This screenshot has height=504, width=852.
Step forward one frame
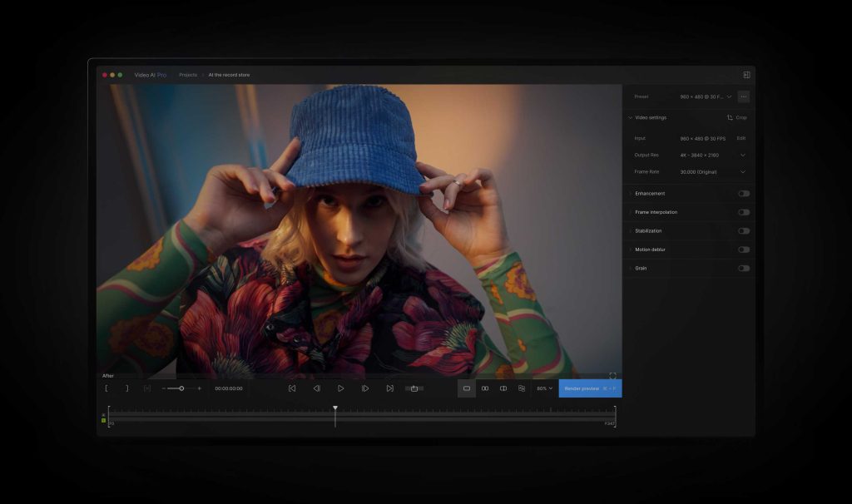tap(365, 388)
